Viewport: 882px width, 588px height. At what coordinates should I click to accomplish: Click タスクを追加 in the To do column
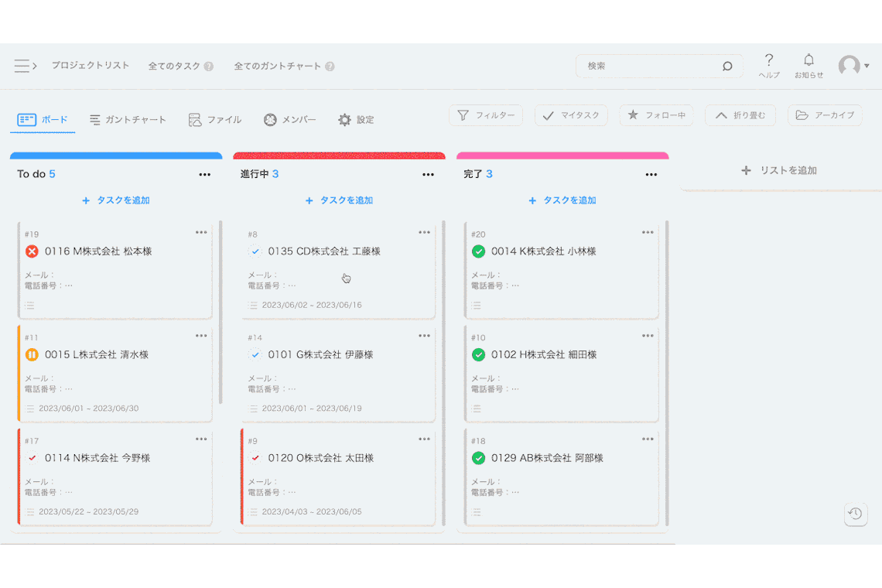pos(115,200)
